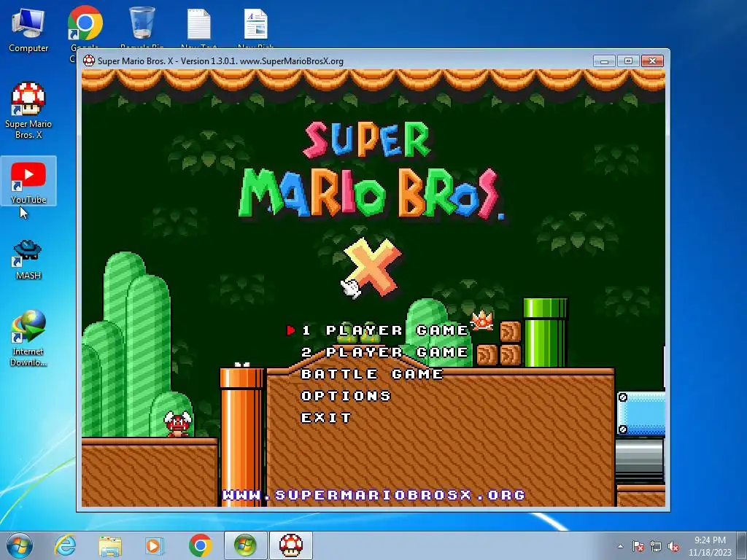Click the Show Desktop strip
The image size is (747, 560).
point(743,545)
